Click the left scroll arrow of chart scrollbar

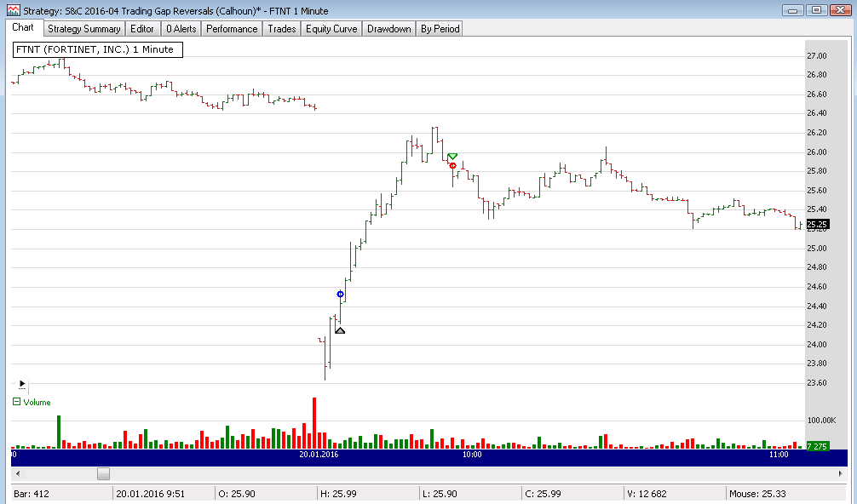point(16,473)
